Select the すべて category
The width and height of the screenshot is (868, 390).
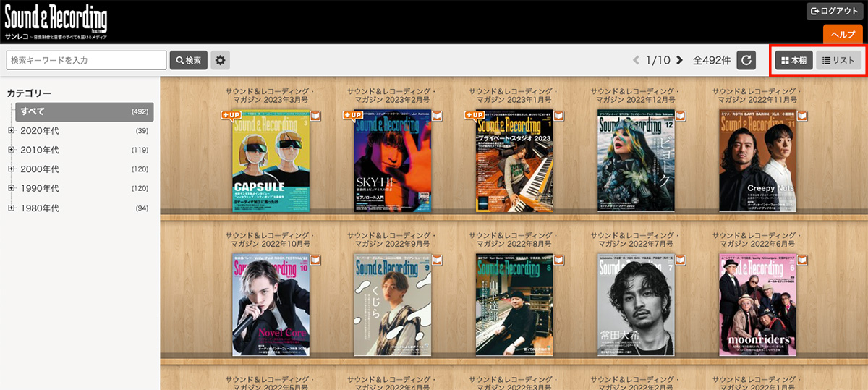[x=84, y=111]
